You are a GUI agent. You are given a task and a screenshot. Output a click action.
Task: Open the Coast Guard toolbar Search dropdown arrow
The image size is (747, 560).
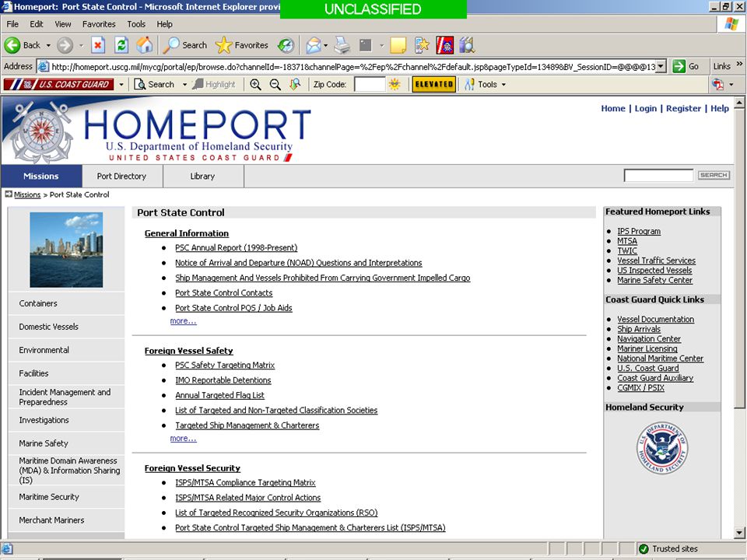pyautogui.click(x=185, y=84)
